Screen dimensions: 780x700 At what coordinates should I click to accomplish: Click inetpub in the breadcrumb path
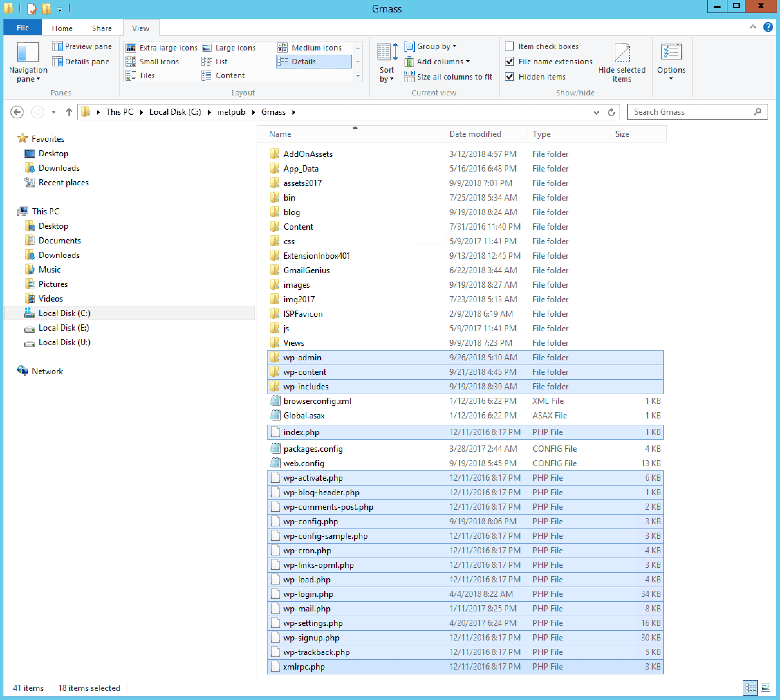coord(231,112)
